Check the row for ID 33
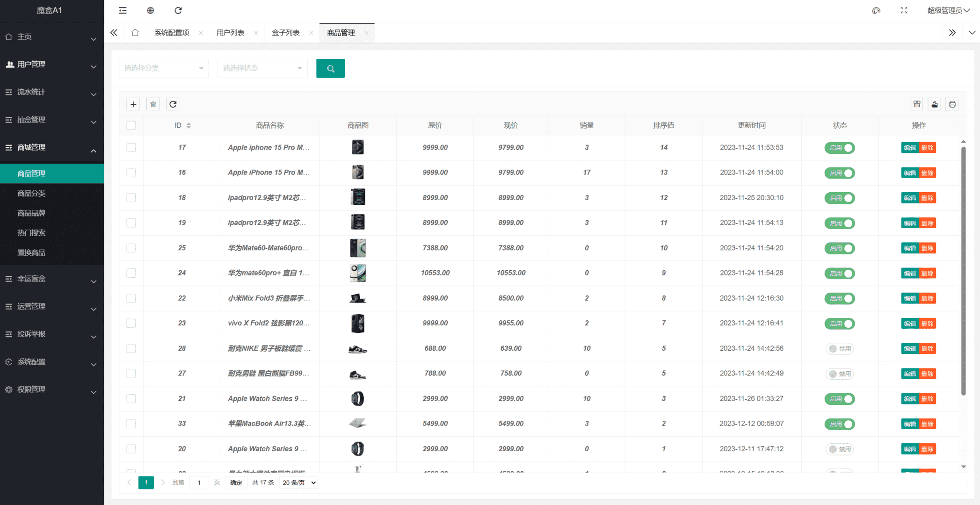Viewport: 980px width, 505px height. pyautogui.click(x=131, y=424)
